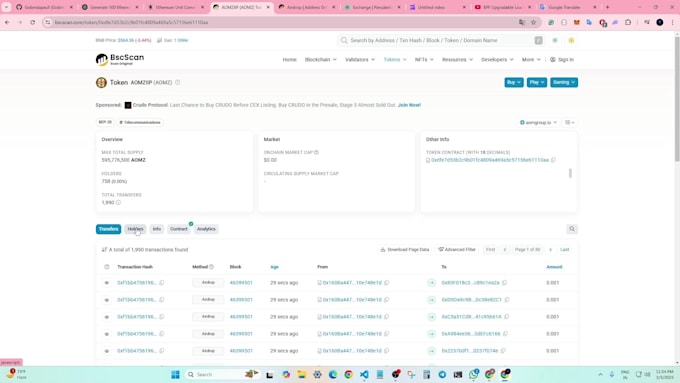Click the BscScan logo
This screenshot has height=383, width=680.
click(120, 59)
